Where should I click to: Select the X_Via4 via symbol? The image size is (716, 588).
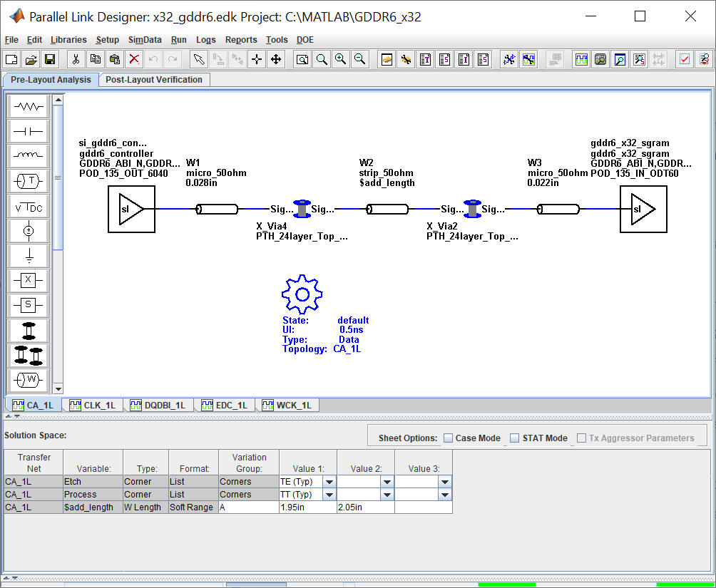tap(302, 209)
